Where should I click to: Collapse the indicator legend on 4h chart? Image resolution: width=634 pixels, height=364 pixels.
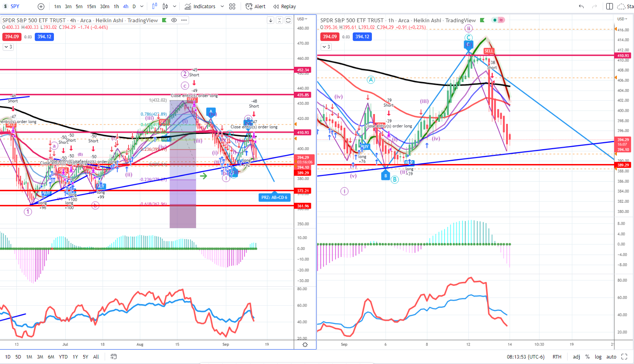(8, 47)
